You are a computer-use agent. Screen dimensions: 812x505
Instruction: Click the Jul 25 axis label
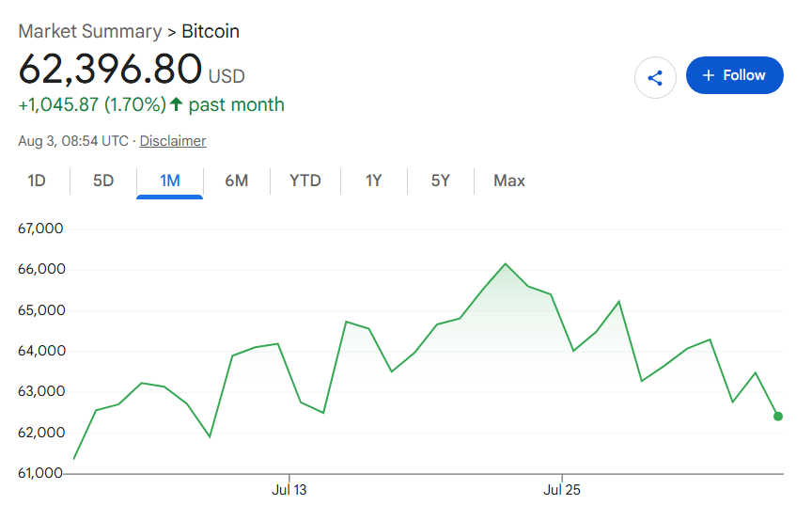(x=562, y=489)
